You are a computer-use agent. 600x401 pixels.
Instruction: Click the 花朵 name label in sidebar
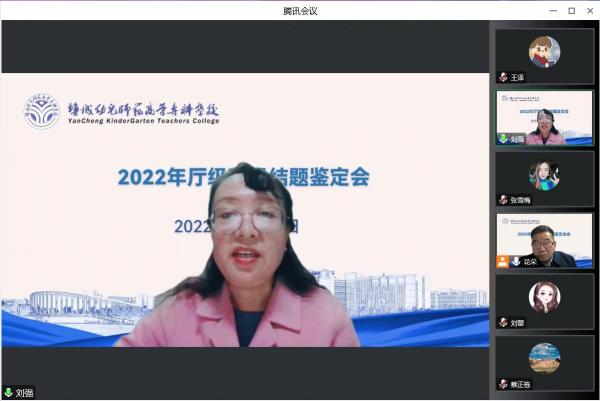tap(530, 261)
